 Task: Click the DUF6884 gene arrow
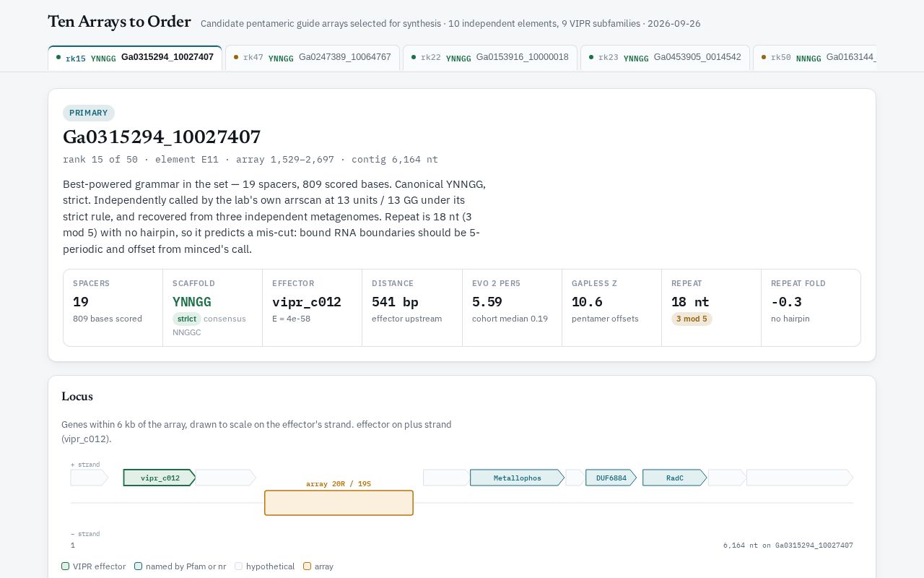tap(611, 478)
